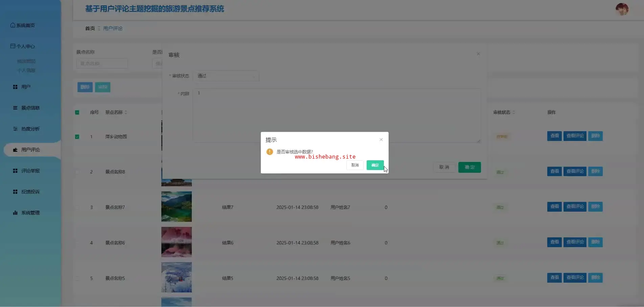
Task: Click the 景点名称 search input field
Action: pyautogui.click(x=102, y=64)
